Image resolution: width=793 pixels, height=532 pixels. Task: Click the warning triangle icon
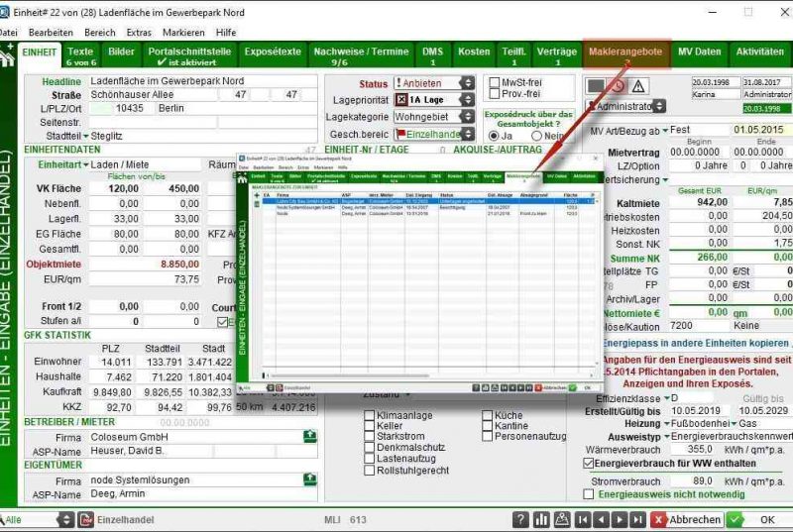pyautogui.click(x=639, y=85)
